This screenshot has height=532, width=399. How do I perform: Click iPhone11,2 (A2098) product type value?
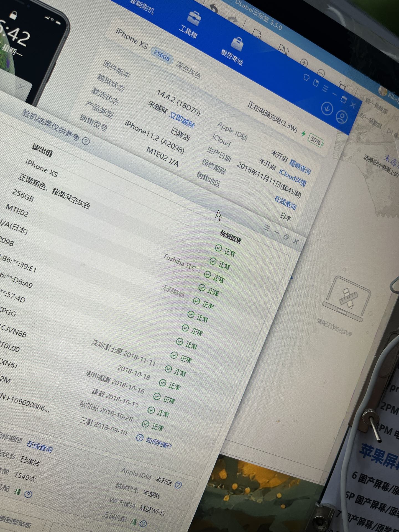pos(154,137)
